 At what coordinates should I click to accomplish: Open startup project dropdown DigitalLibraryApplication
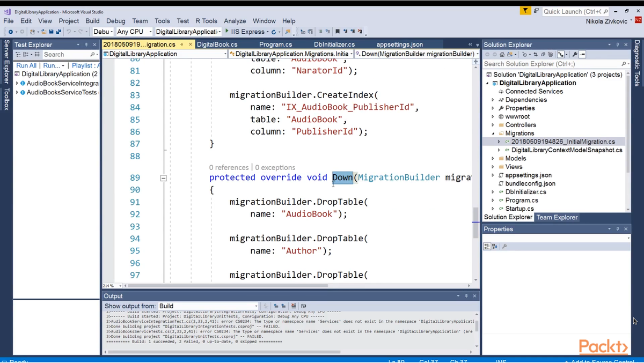point(188,32)
